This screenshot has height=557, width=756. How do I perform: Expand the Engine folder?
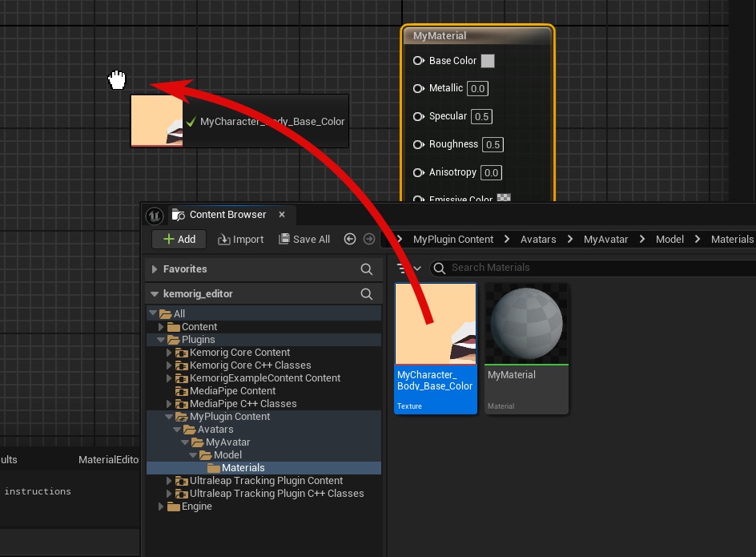(x=161, y=507)
